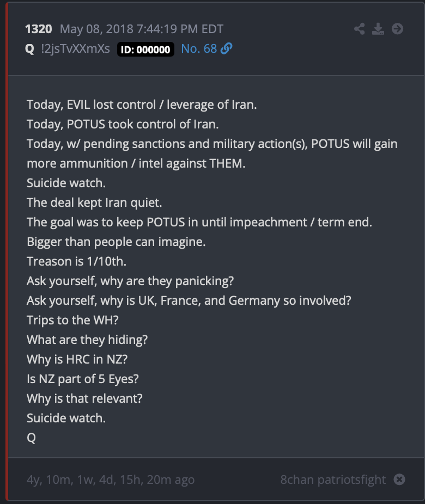Click the May 08, 2018 timestamp

click(x=142, y=29)
